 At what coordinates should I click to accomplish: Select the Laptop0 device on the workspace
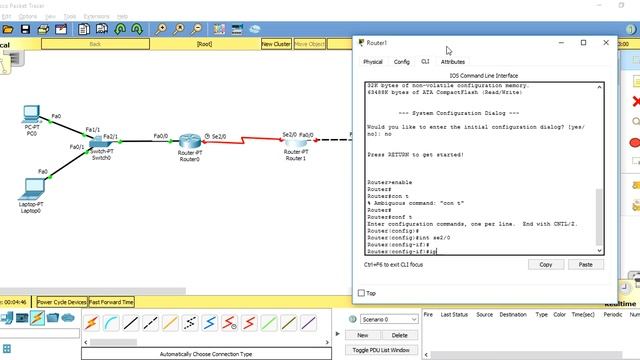[x=32, y=189]
